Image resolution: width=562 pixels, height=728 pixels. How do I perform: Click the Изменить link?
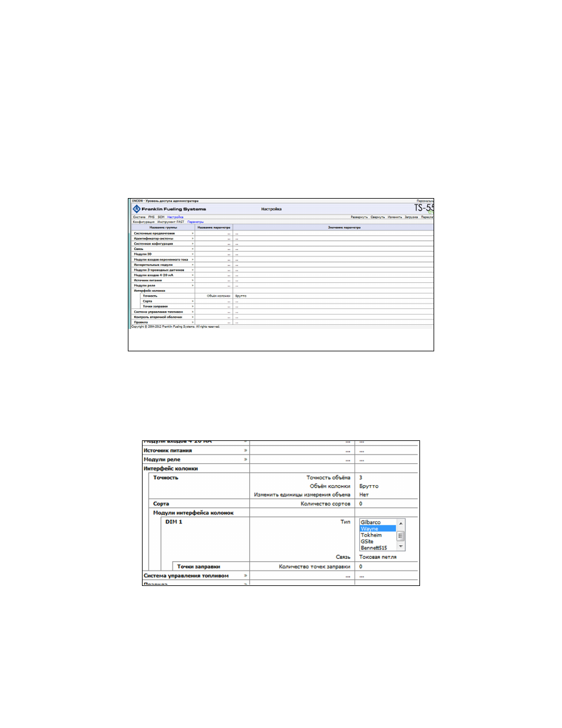(395, 217)
